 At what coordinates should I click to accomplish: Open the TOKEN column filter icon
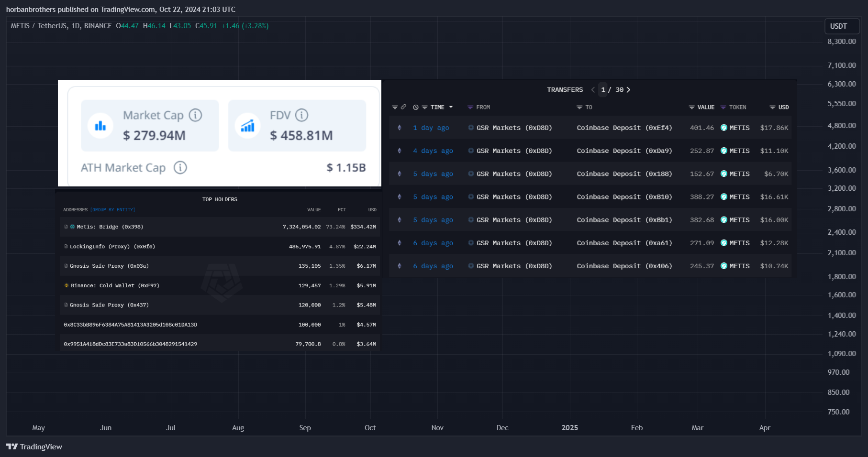(x=723, y=108)
